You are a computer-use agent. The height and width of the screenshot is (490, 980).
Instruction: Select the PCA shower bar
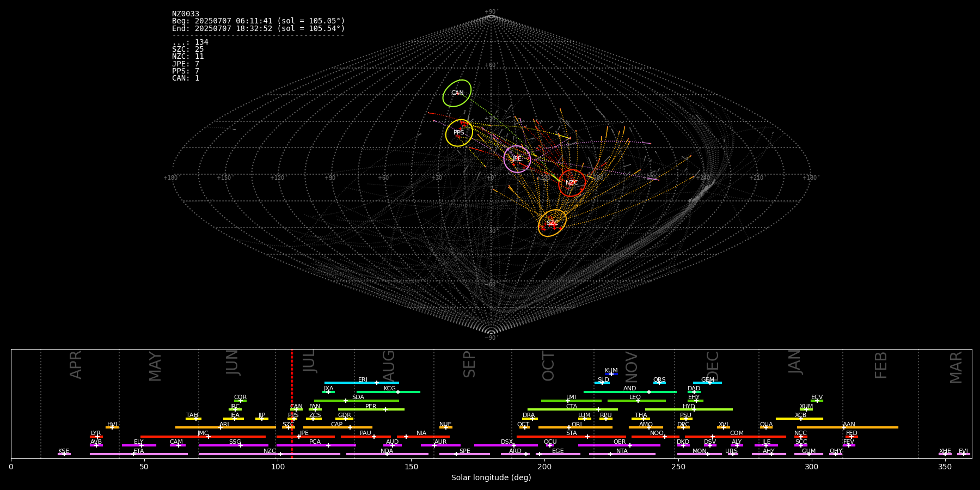pyautogui.click(x=316, y=445)
